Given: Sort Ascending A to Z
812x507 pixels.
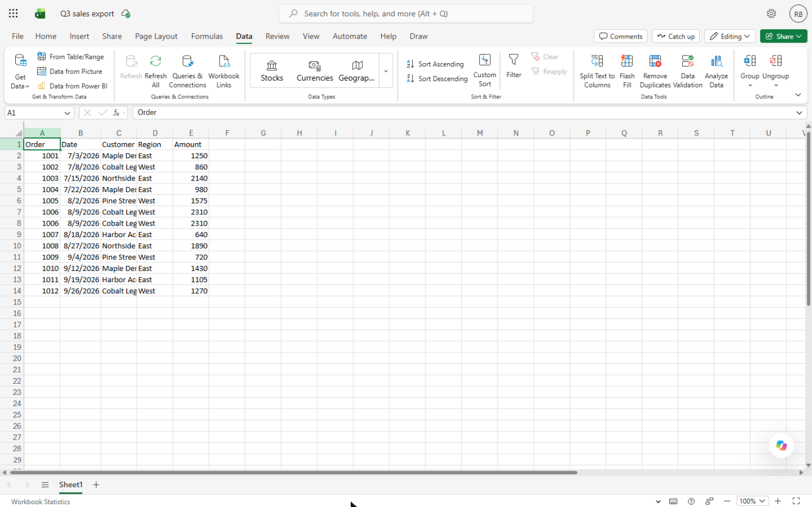Looking at the screenshot, I should click(435, 64).
